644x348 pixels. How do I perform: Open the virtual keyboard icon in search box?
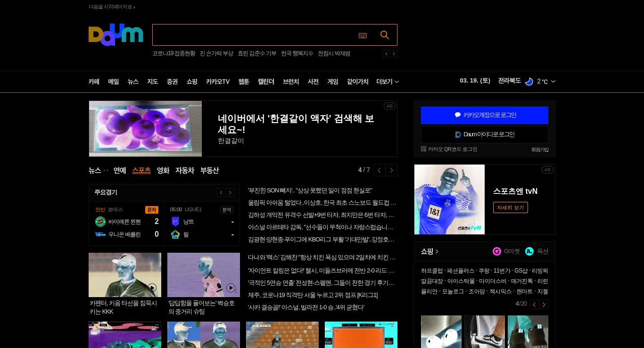click(363, 35)
